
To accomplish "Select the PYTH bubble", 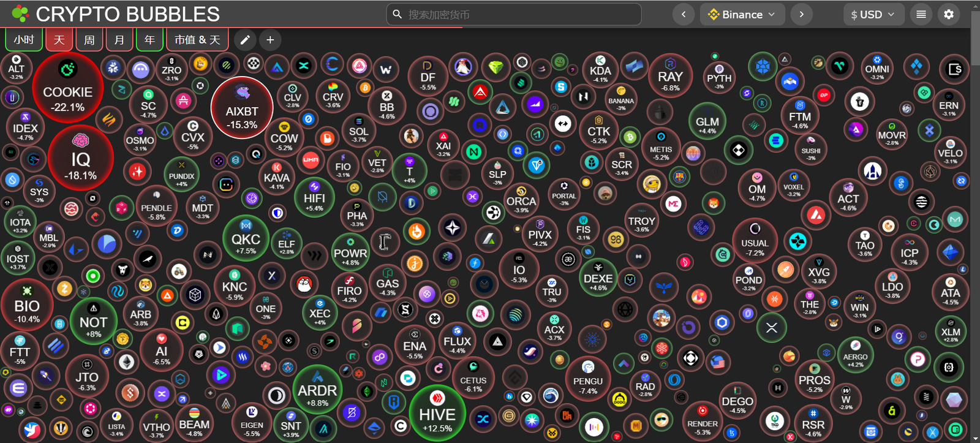I will (719, 77).
